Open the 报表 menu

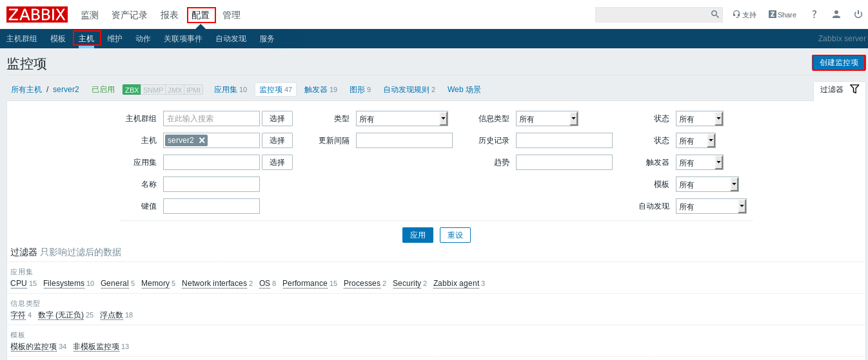click(x=170, y=15)
